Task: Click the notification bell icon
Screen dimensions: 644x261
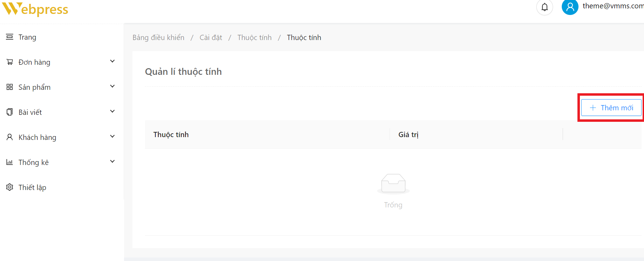Action: 545,7
